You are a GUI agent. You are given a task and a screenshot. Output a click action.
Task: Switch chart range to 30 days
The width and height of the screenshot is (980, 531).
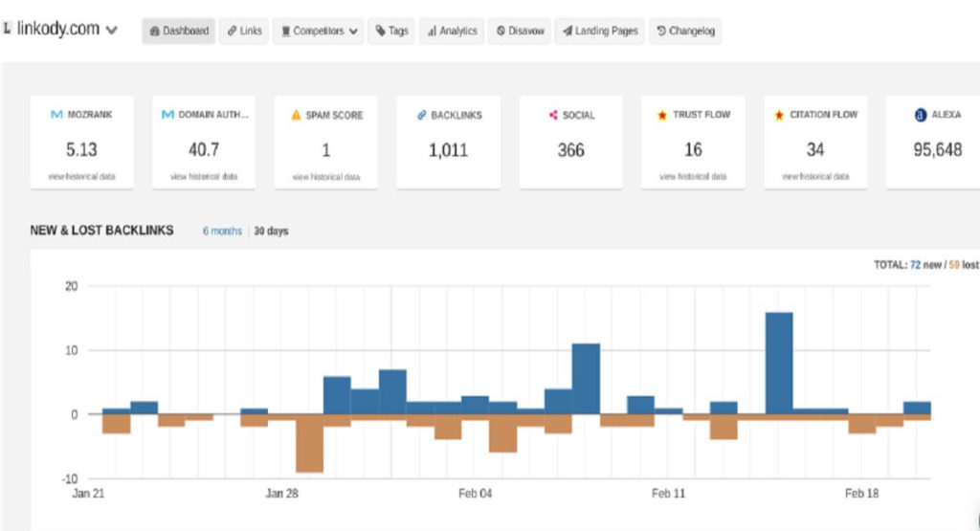271,232
